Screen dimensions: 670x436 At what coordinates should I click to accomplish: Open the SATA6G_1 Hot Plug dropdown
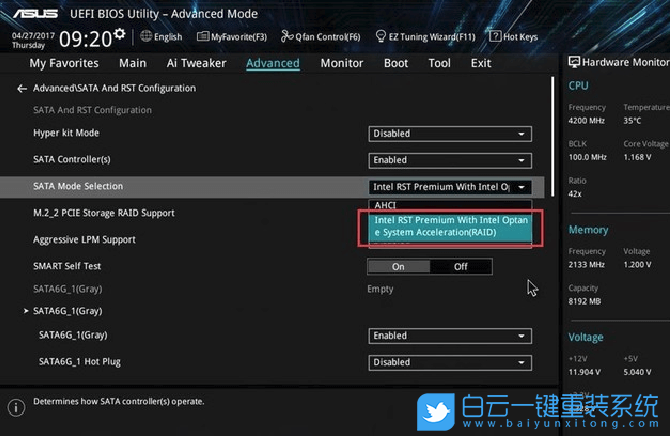pyautogui.click(x=449, y=362)
